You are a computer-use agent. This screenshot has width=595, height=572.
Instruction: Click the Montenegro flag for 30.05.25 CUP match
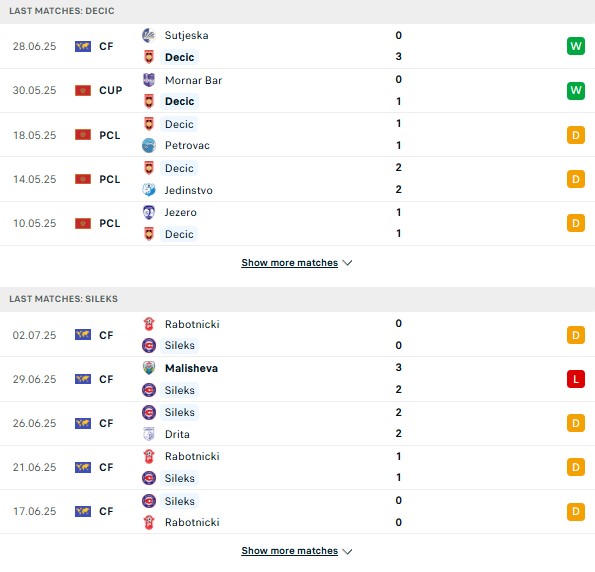point(83,91)
